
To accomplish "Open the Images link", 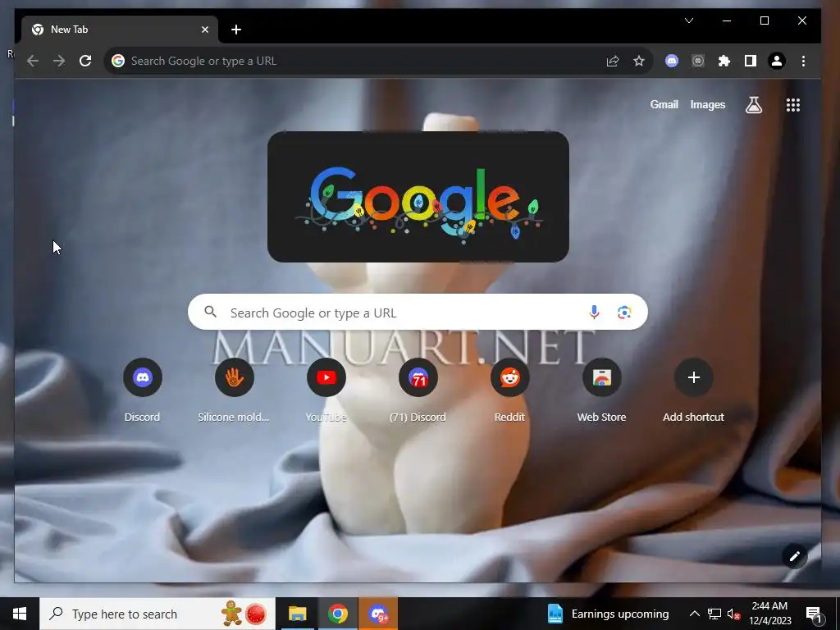I will click(708, 104).
